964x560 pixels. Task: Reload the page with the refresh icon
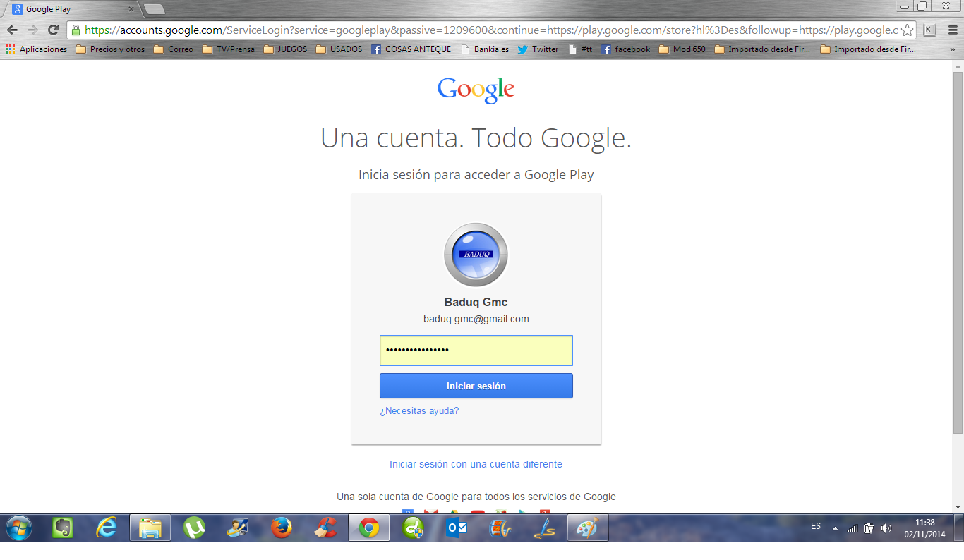tap(53, 30)
